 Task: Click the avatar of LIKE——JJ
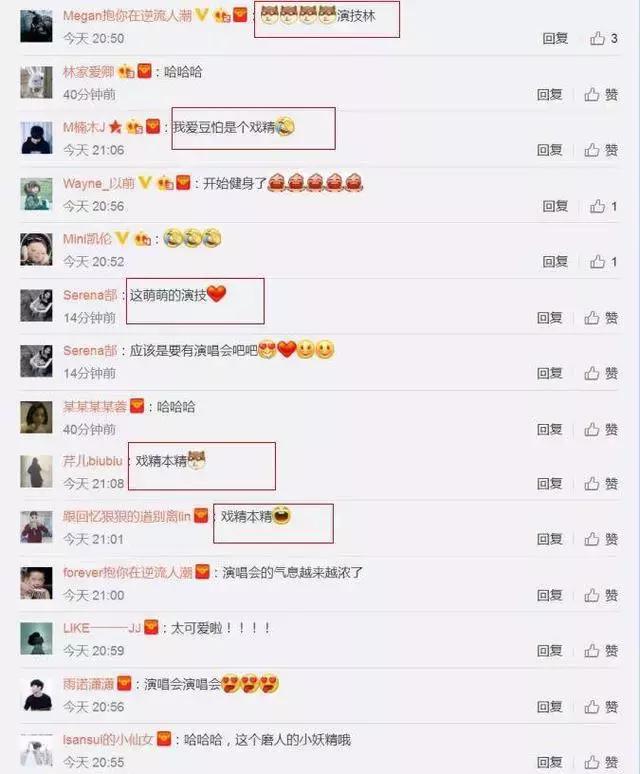37,638
